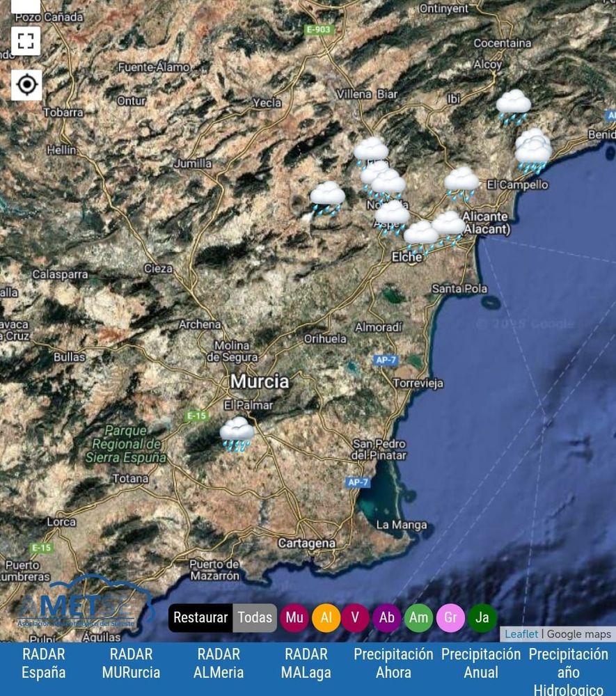The width and height of the screenshot is (616, 696).
Task: Toggle the dark green Ja filter
Action: pos(482,617)
